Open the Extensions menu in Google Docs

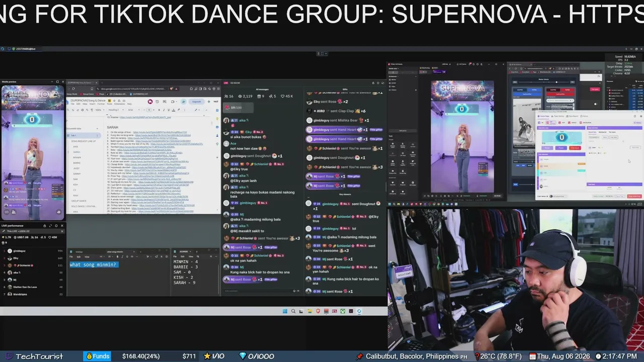[119, 104]
